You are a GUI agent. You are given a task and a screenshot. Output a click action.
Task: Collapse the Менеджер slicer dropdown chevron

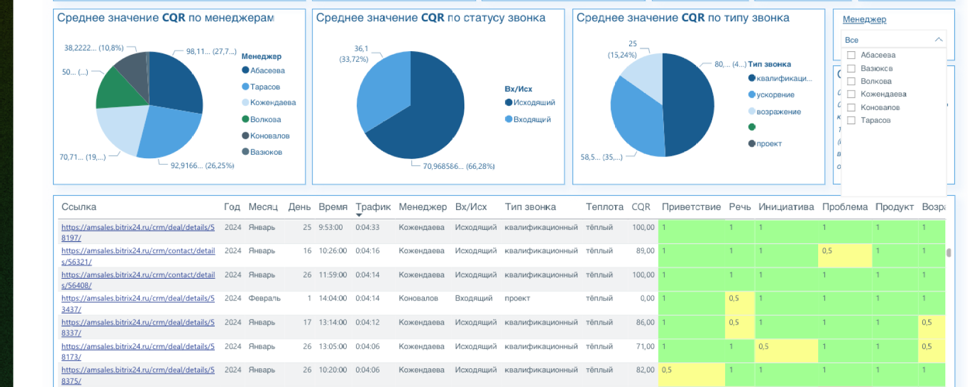[x=938, y=40]
